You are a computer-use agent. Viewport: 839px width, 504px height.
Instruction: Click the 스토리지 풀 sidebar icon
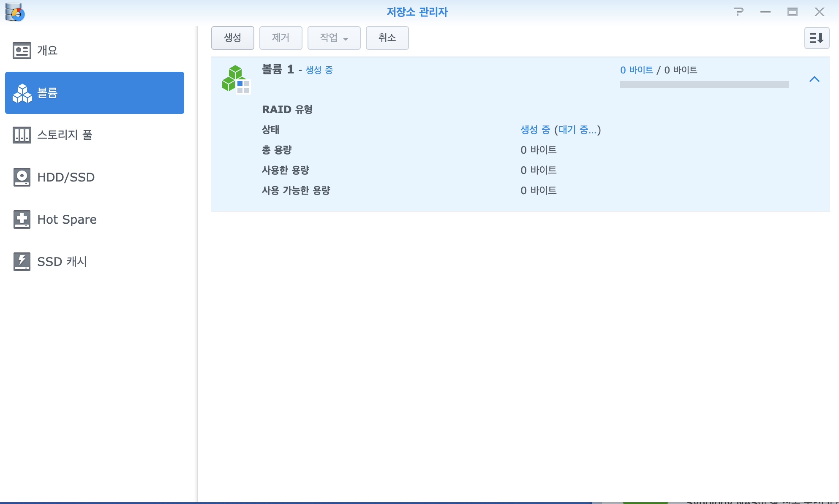22,135
